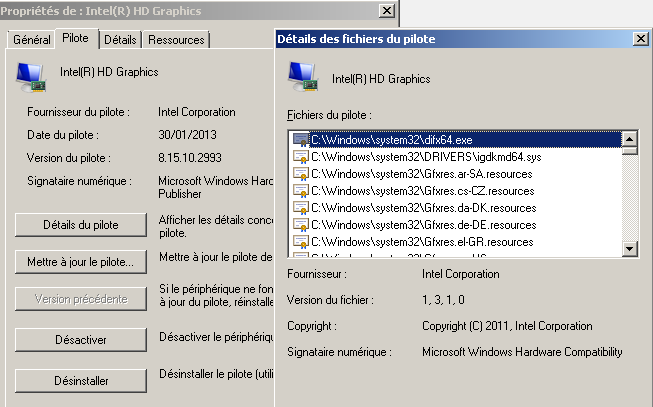
Task: Click the Gfxres.el-GR.resources file icon
Action: (x=300, y=242)
